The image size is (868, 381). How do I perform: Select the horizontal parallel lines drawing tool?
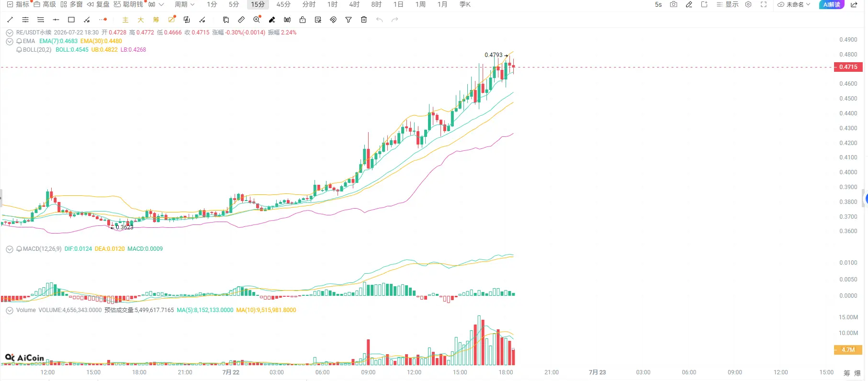(25, 20)
